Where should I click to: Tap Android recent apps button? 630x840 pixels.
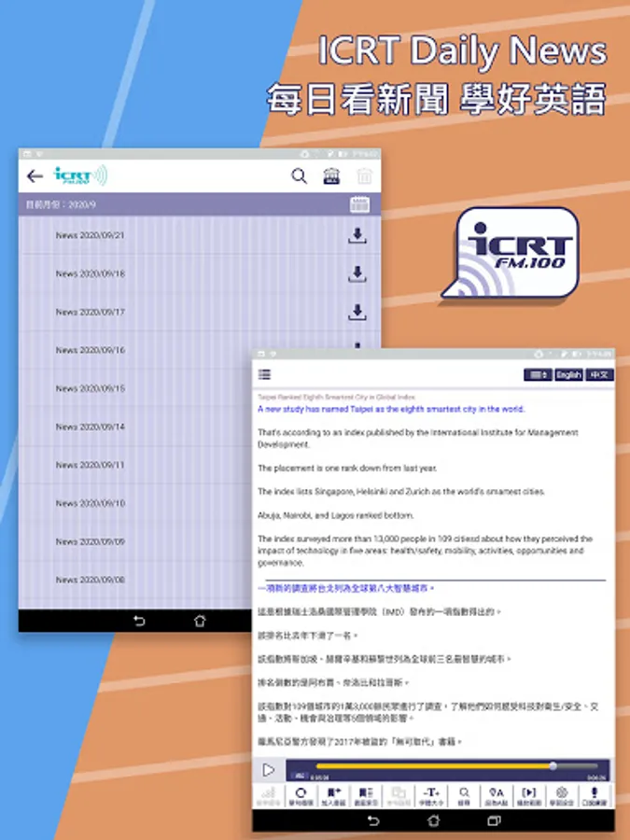pos(494,820)
